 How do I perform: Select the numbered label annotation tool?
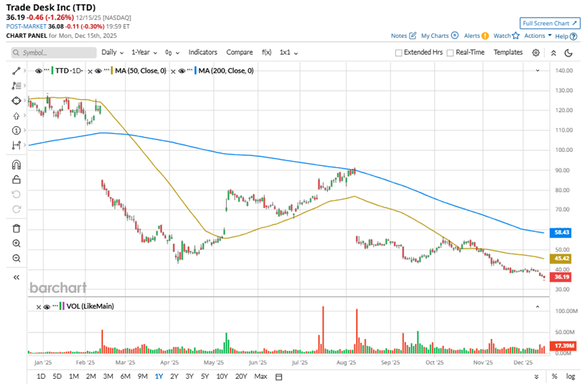click(x=16, y=130)
